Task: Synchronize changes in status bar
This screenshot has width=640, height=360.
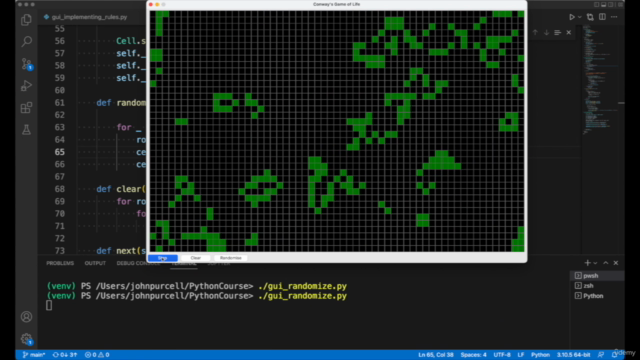Action: [x=65, y=355]
